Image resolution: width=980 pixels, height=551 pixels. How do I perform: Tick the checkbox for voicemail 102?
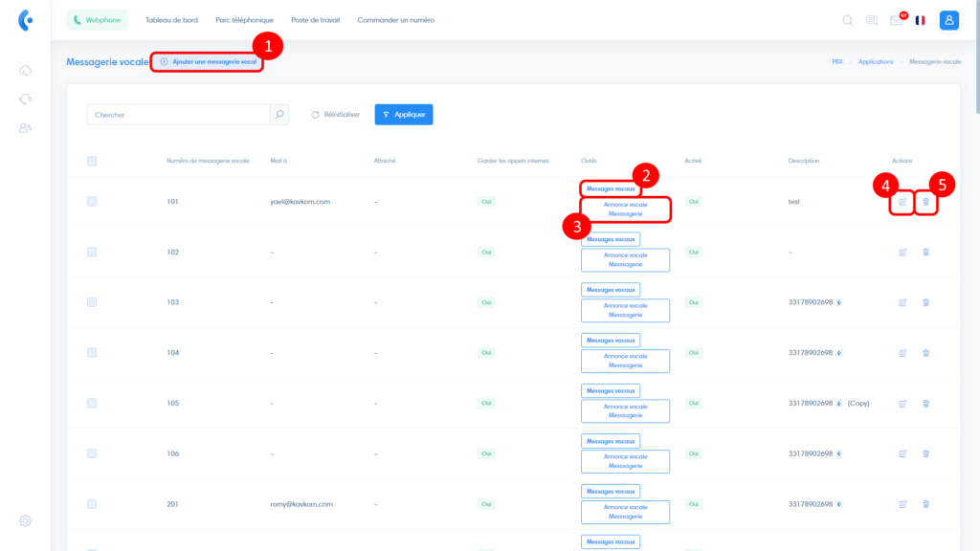pyautogui.click(x=92, y=252)
